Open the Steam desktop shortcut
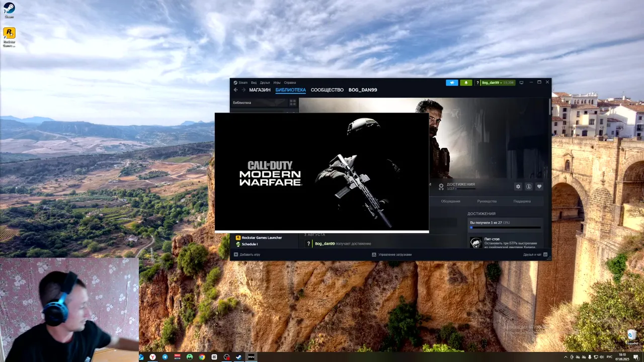Screen dimensions: 644x362 9,10
